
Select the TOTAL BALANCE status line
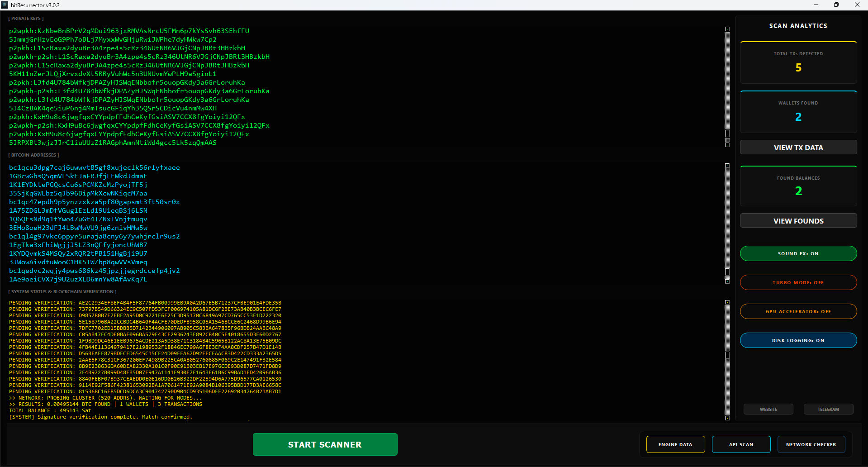pos(50,410)
